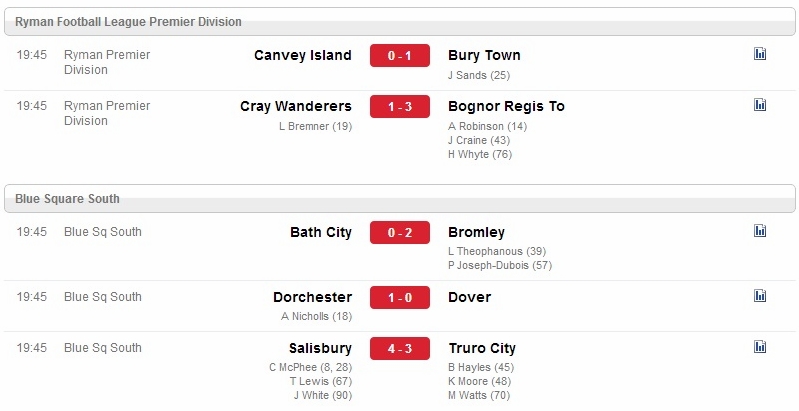
Task: Open stats icon for Cray Wanderers match
Action: [x=760, y=104]
